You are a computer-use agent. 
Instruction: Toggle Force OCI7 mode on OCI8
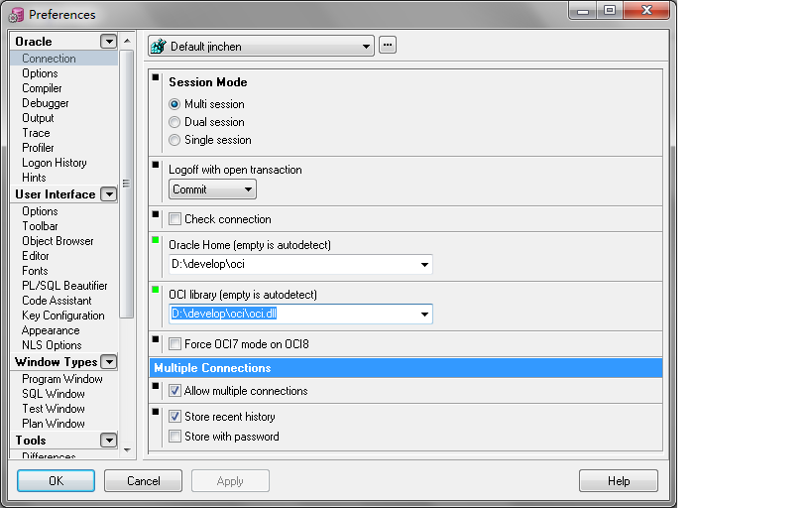[175, 344]
